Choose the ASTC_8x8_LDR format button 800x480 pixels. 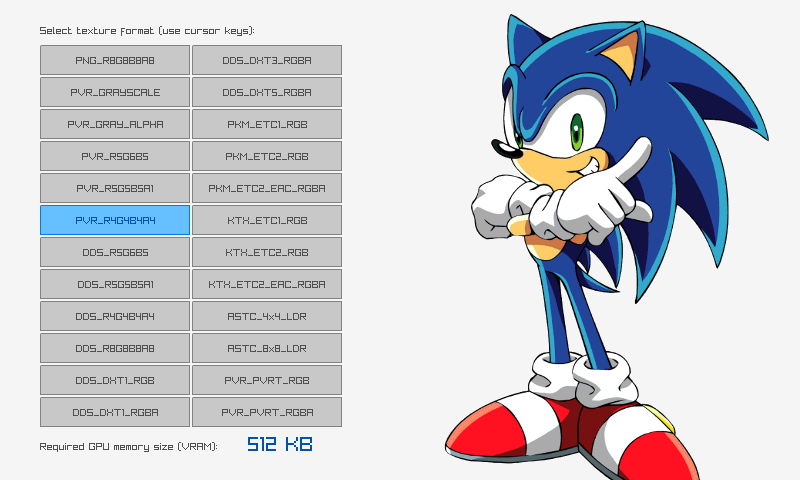pyautogui.click(x=267, y=348)
